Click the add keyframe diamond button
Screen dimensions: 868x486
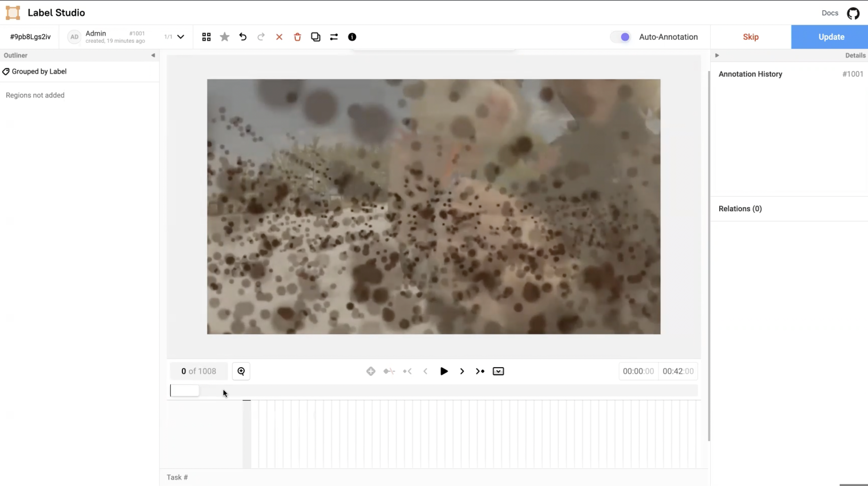click(371, 371)
